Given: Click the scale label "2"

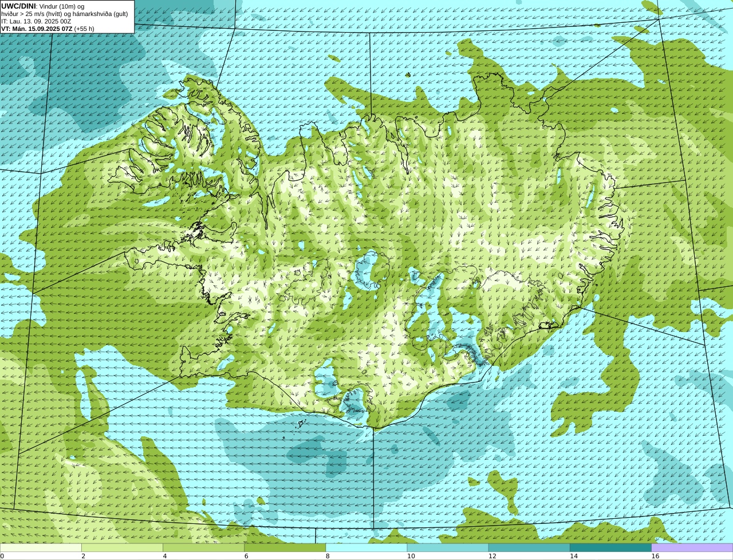Looking at the screenshot, I should tap(83, 556).
